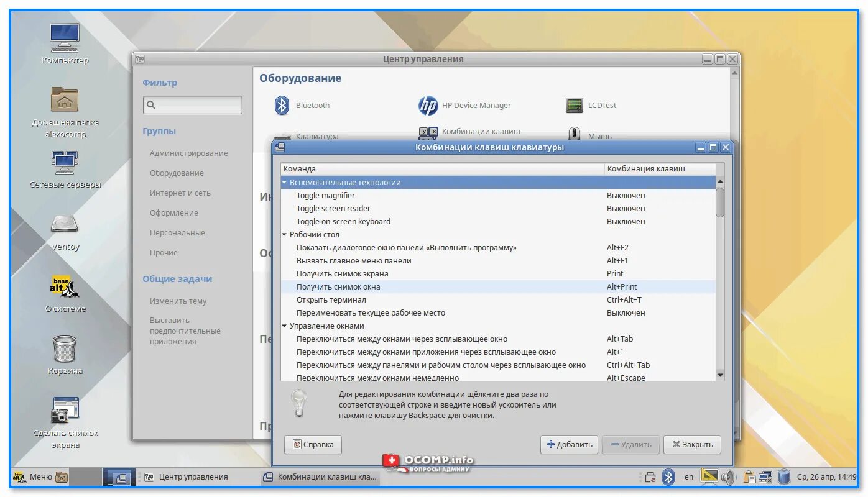The image size is (868, 497).
Task: Click Ctrl+Alt+Tab shortcut value cell
Action: (628, 365)
